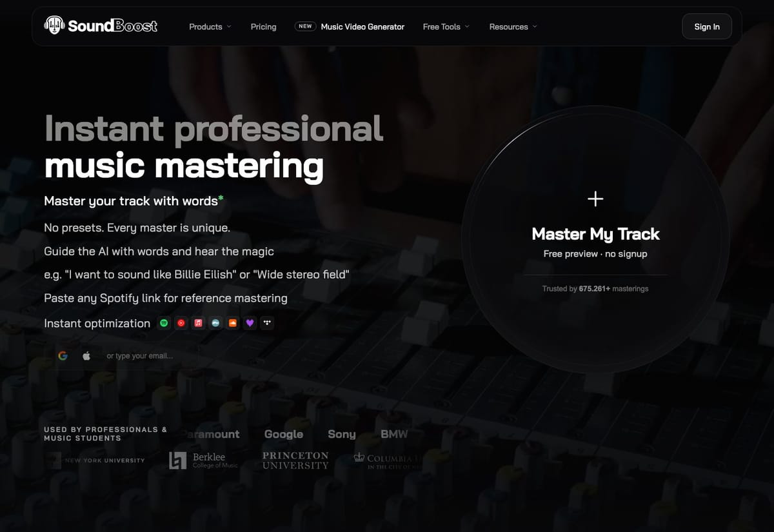
Task: Click the Spotify optimization icon
Action: point(164,323)
